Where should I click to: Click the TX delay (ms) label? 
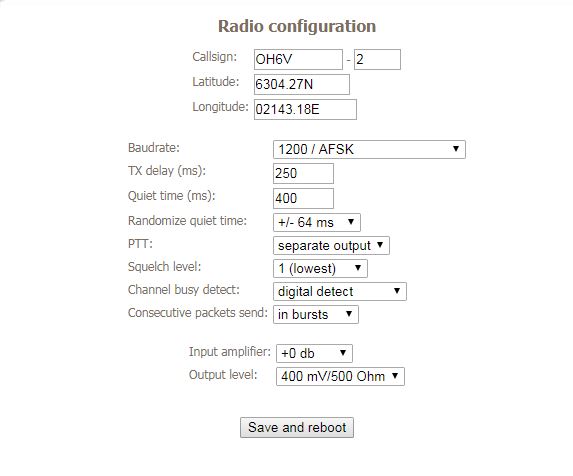tap(167, 171)
